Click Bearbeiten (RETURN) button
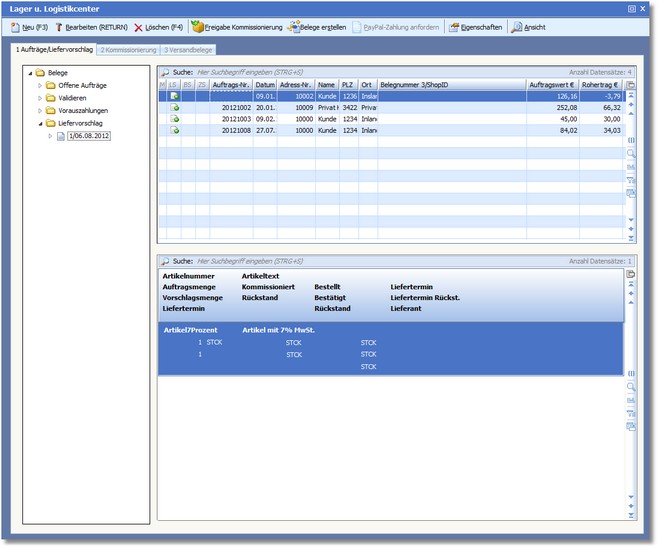This screenshot has height=548, width=658. point(91,27)
